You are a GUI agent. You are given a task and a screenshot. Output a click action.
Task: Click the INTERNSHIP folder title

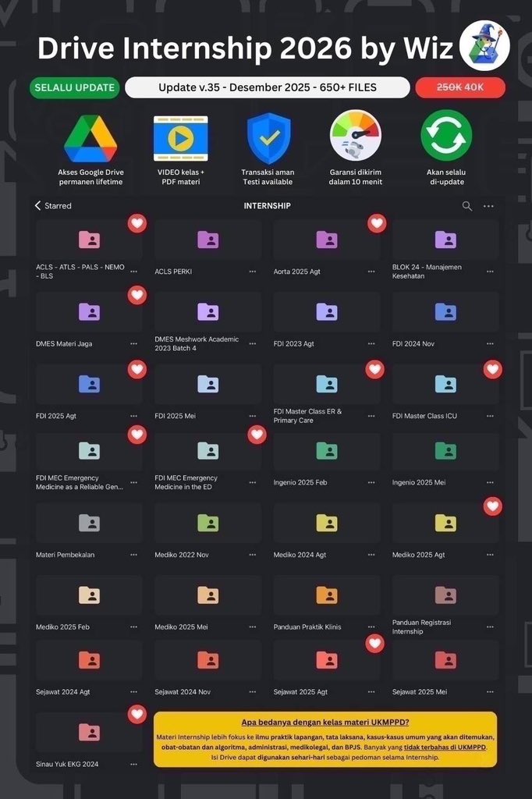267,206
